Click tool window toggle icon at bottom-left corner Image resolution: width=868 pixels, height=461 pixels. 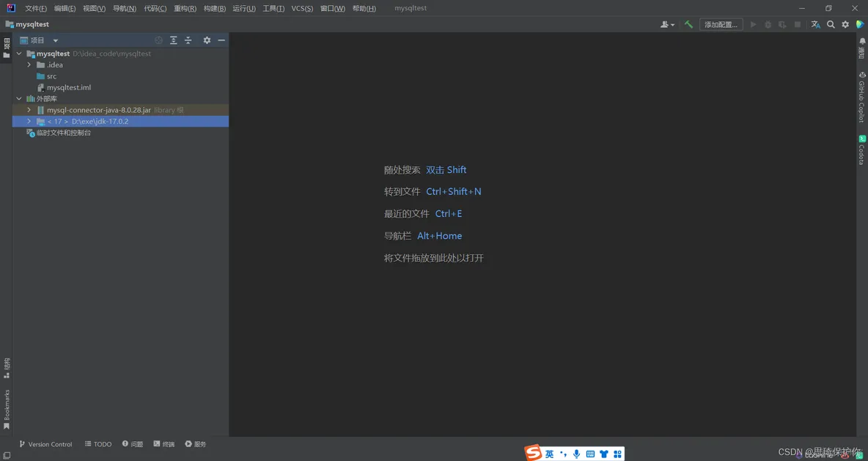[6, 455]
